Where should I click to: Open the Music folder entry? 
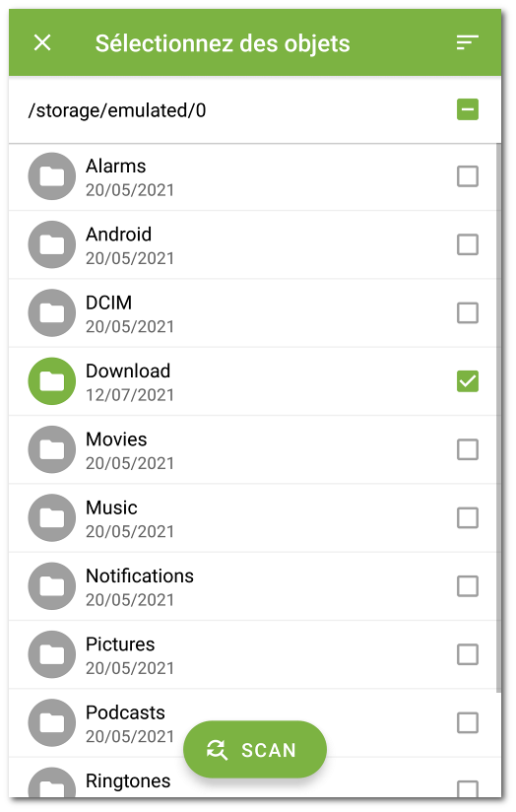[252, 518]
